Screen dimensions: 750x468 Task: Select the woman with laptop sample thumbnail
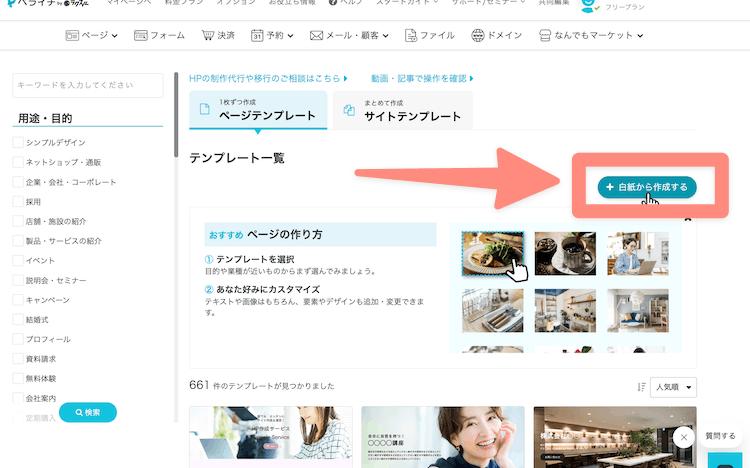[x=638, y=254]
